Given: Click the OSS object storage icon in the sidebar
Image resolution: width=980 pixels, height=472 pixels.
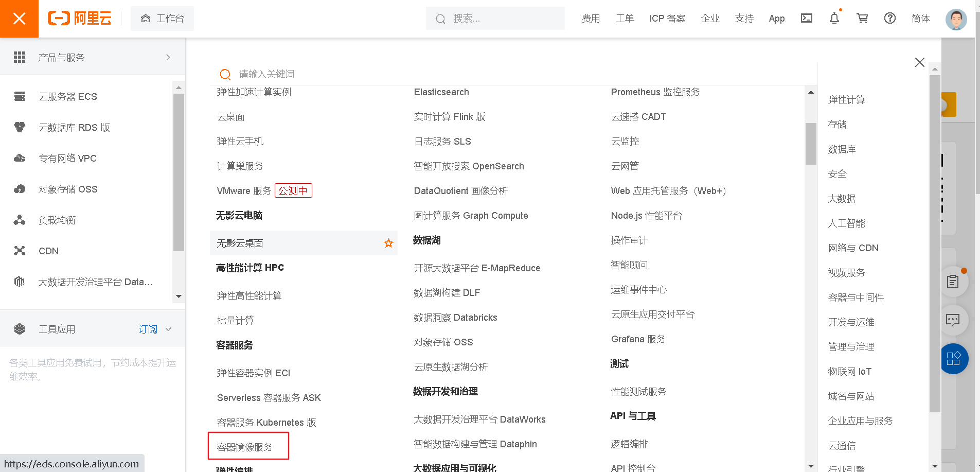Looking at the screenshot, I should (x=20, y=189).
